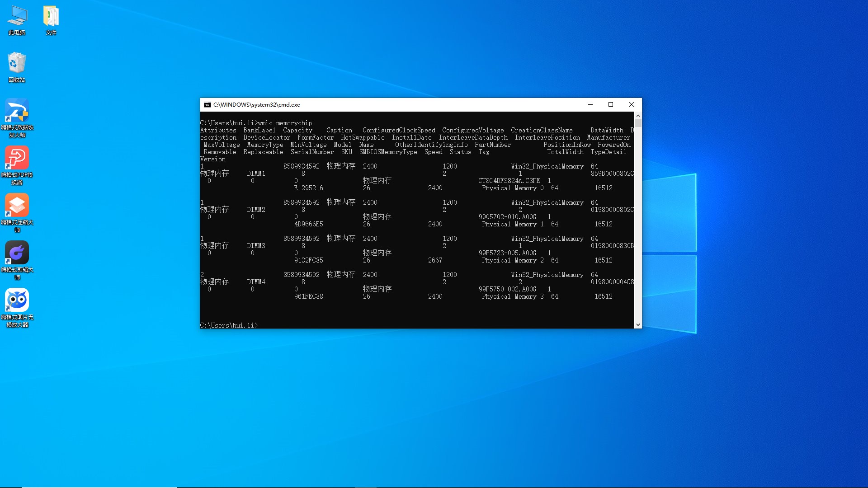
Task: Select the 文件 folder desktop icon
Action: pos(51,20)
